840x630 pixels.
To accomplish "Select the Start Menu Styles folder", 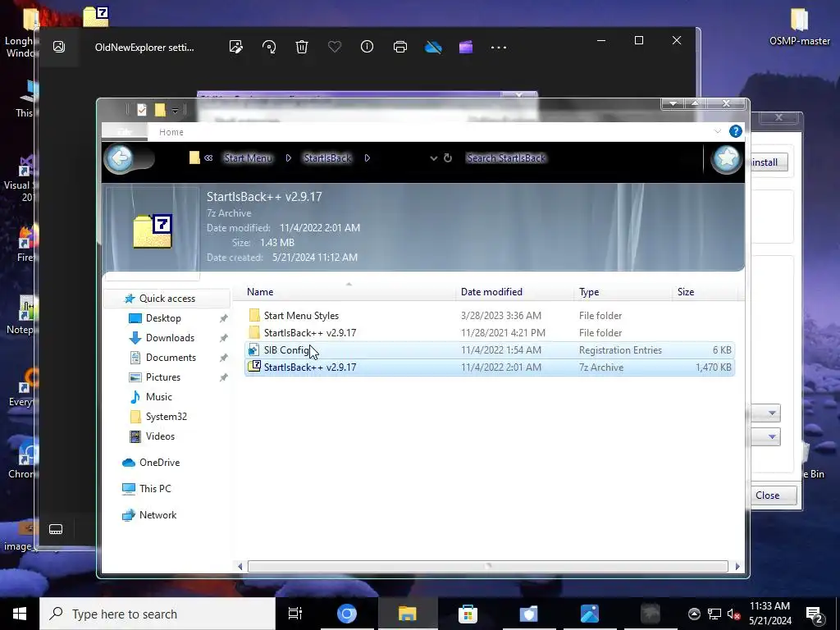I will click(489, 316).
